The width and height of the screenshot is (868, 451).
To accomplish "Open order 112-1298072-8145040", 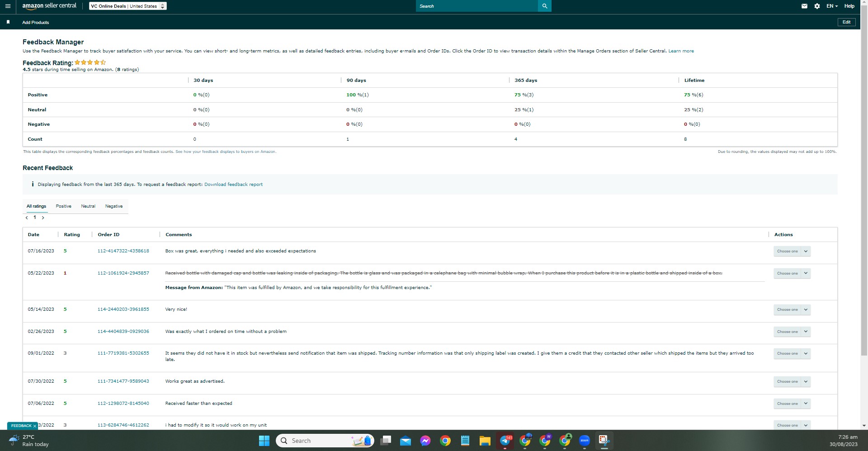I will [x=123, y=404].
